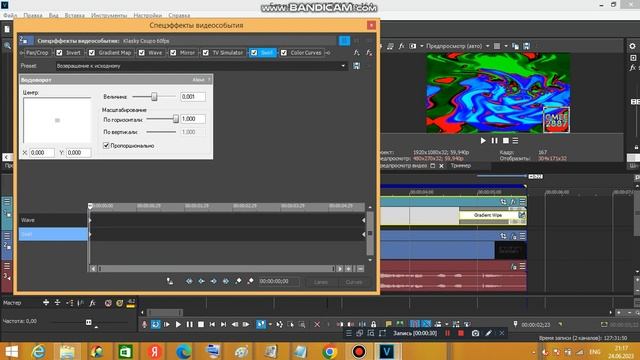Viewport: 640px width, 360px height.
Task: Click the По горизонтали value field 1,000
Action: pos(193,119)
